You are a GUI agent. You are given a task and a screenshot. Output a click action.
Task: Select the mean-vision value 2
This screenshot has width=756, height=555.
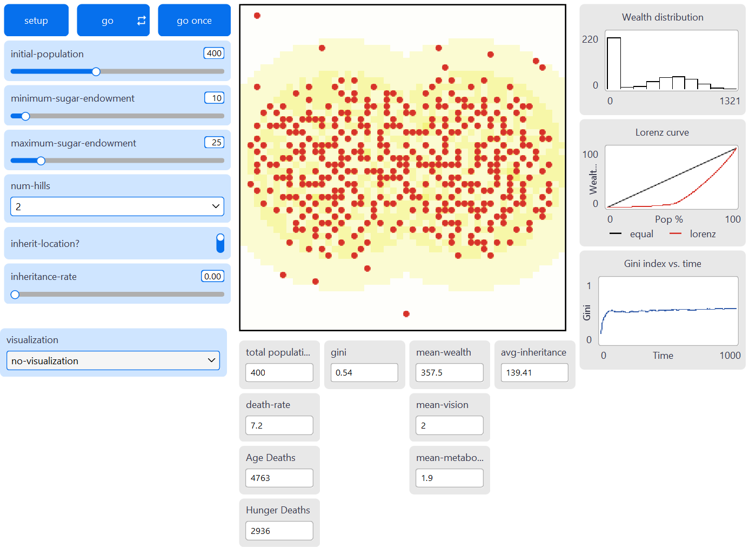450,425
